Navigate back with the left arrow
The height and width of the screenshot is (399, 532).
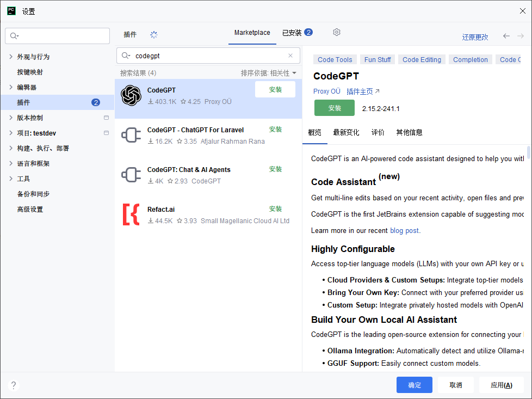506,36
